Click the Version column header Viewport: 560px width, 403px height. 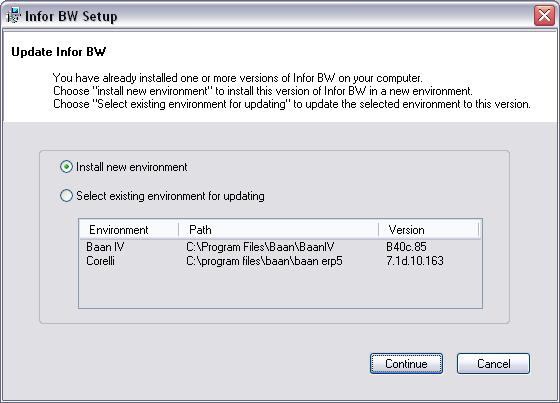pos(429,230)
